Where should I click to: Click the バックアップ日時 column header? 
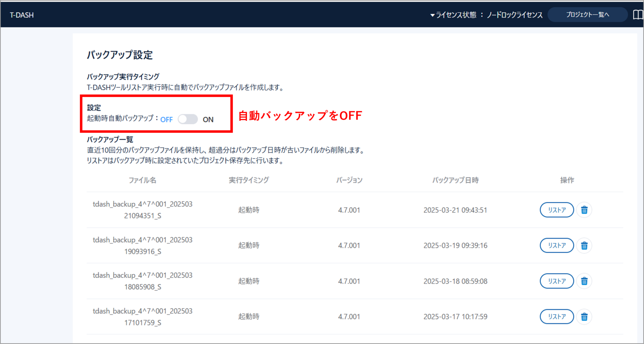pyautogui.click(x=455, y=180)
